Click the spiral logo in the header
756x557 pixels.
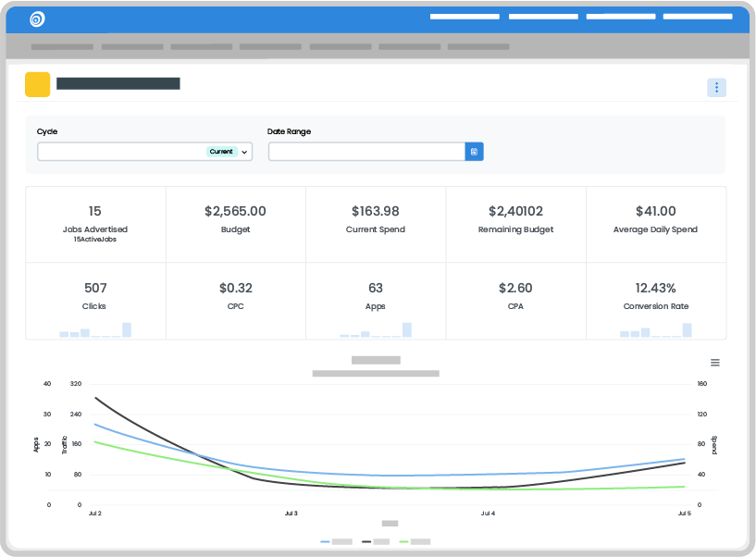tap(37, 19)
